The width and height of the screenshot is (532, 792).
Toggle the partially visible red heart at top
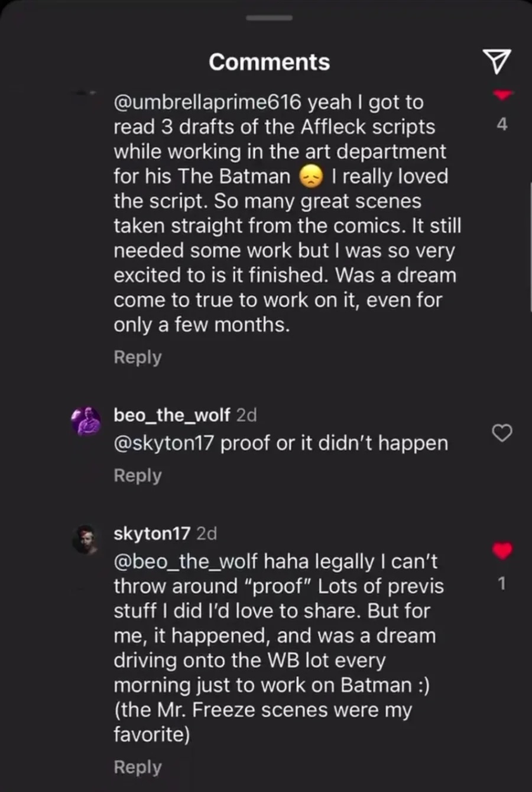501,93
